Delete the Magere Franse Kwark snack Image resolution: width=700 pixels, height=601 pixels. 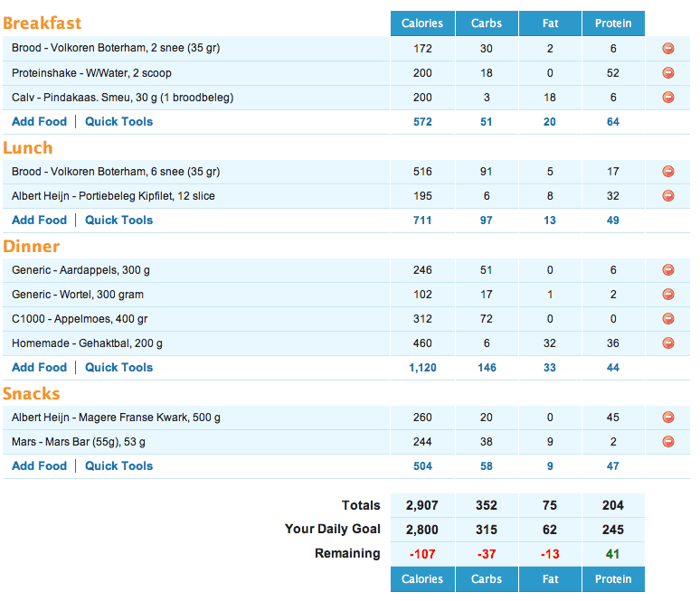coord(668,418)
